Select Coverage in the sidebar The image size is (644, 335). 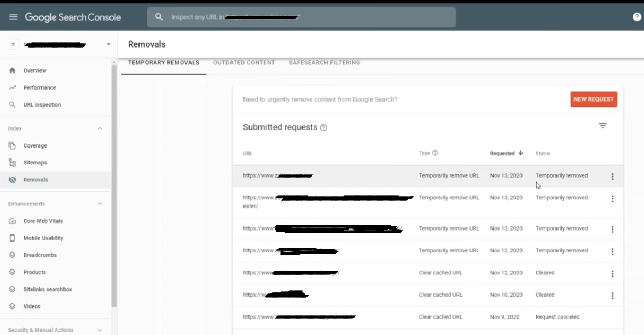pos(36,145)
